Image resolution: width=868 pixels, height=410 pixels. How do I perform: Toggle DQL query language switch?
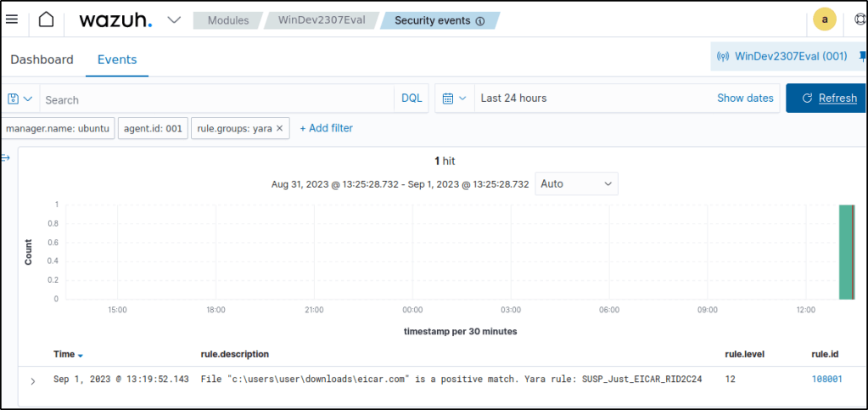(412, 98)
